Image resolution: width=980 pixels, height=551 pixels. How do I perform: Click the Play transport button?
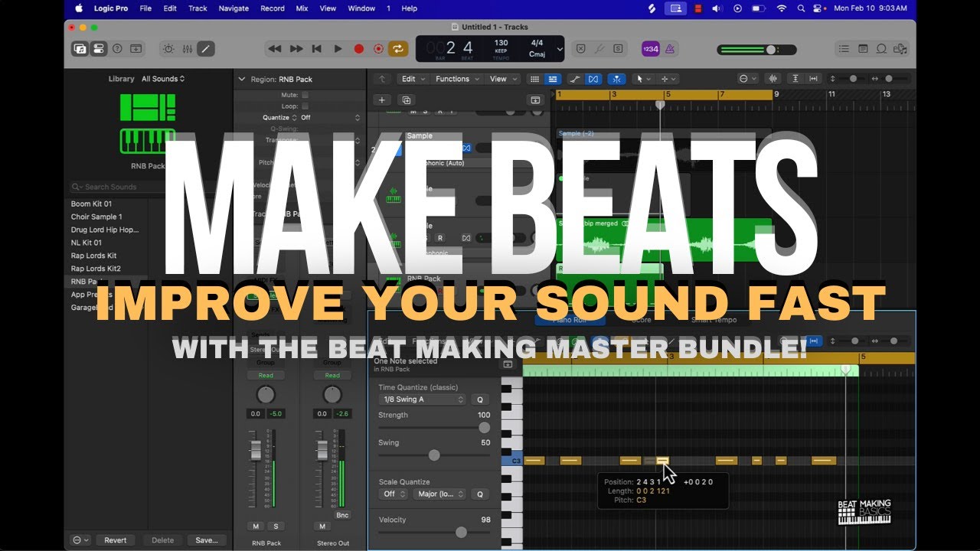pyautogui.click(x=338, y=49)
